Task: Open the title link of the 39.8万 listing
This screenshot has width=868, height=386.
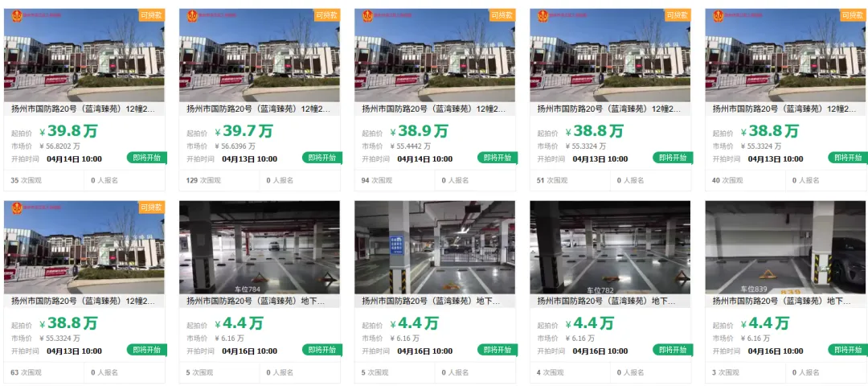Action: (83, 109)
